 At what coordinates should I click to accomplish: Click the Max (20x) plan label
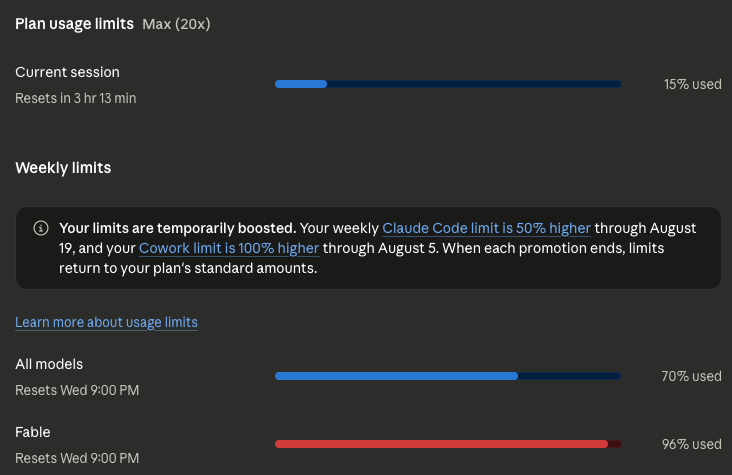pyautogui.click(x=176, y=24)
